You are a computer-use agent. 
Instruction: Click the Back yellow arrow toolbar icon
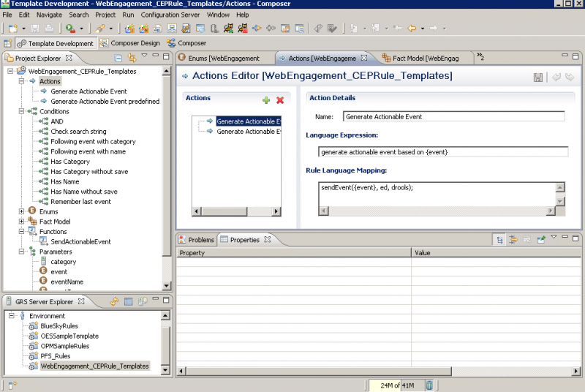pyautogui.click(x=412, y=29)
